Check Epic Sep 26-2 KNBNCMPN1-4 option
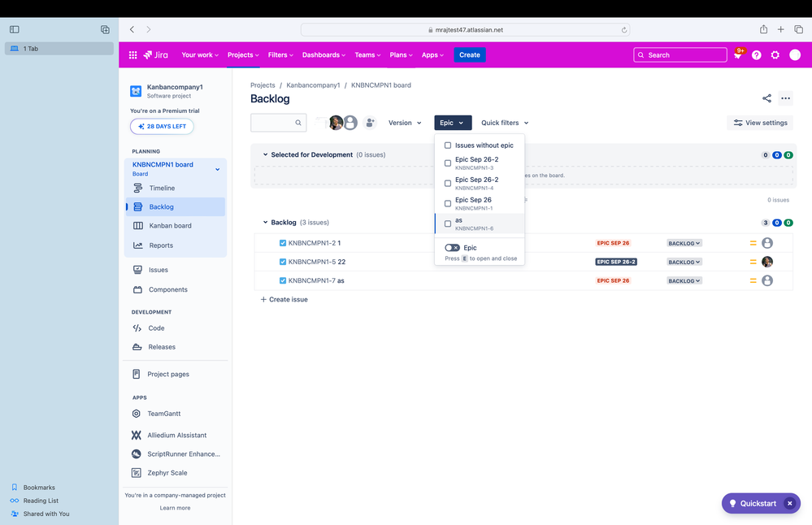Screen dimensions: 812x525 click(x=448, y=184)
